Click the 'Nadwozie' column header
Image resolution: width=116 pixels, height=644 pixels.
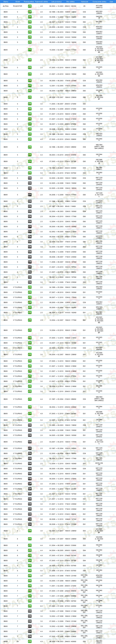tap(84, 1)
